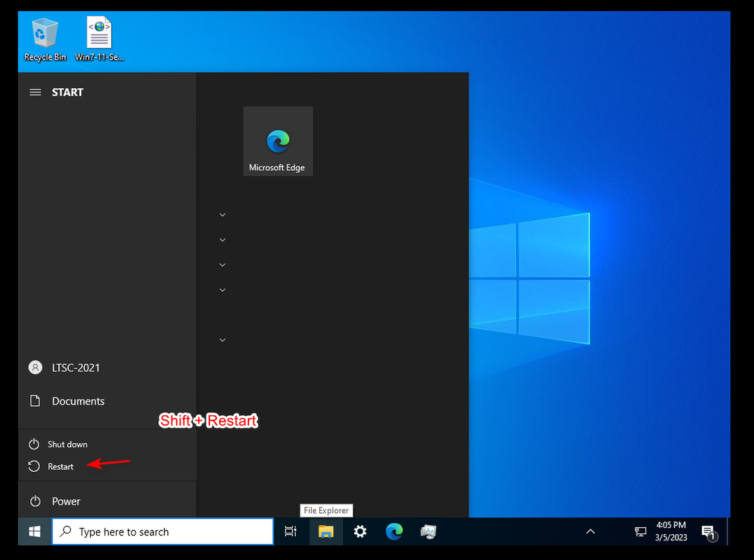This screenshot has width=754, height=560.
Task: Open the Action Center notifications icon
Action: point(708,532)
